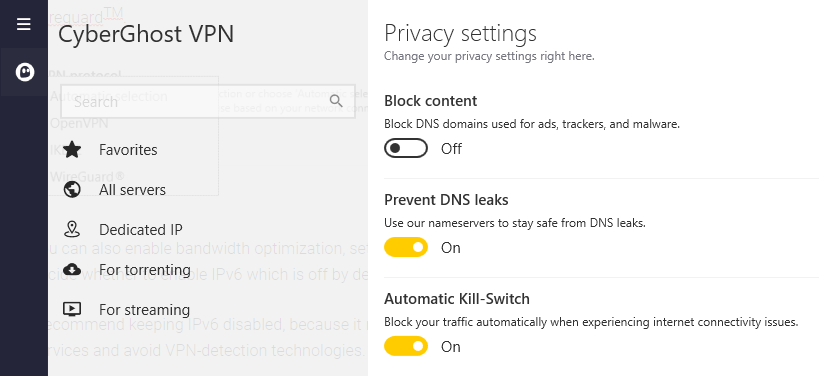Image resolution: width=819 pixels, height=376 pixels.
Task: Show servers For torrenting
Action: click(x=145, y=269)
